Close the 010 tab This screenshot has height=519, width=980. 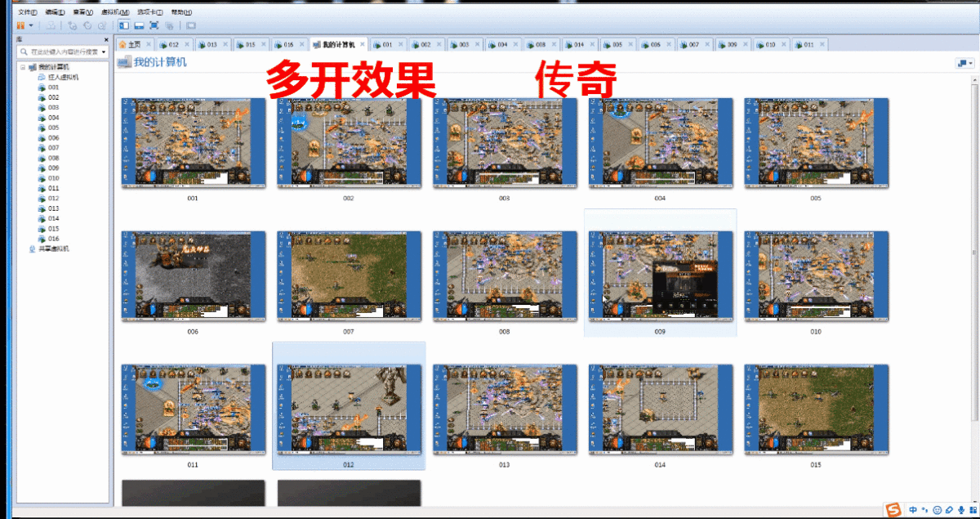(783, 44)
